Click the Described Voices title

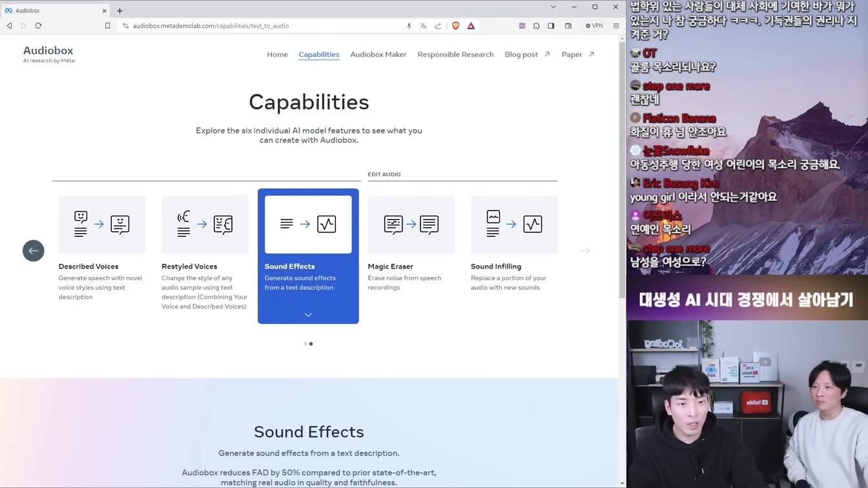[88, 266]
